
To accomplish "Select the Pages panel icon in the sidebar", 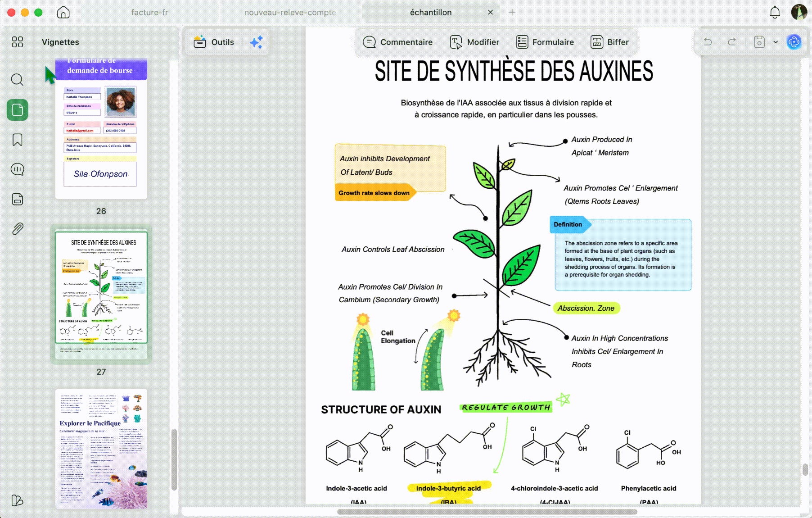I will pyautogui.click(x=18, y=110).
